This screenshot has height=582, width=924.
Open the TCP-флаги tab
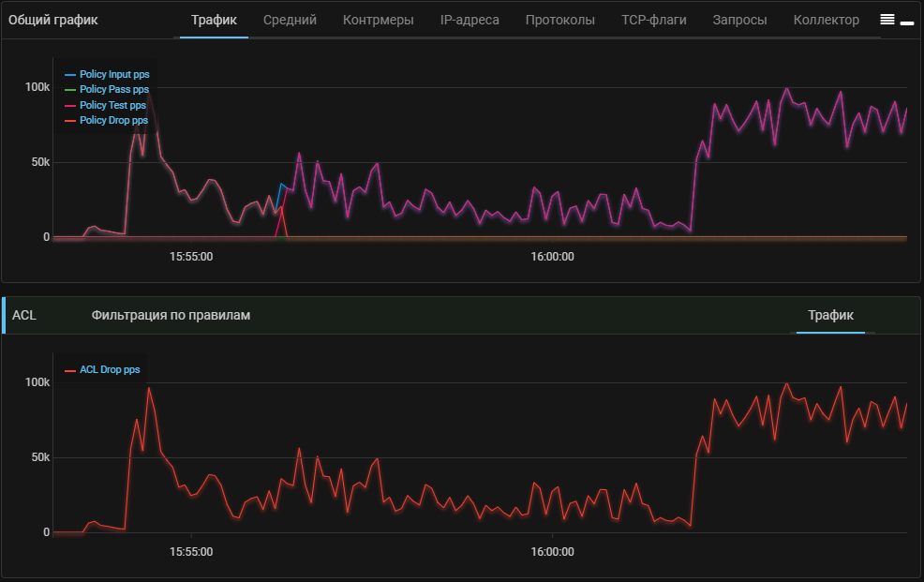click(x=653, y=20)
